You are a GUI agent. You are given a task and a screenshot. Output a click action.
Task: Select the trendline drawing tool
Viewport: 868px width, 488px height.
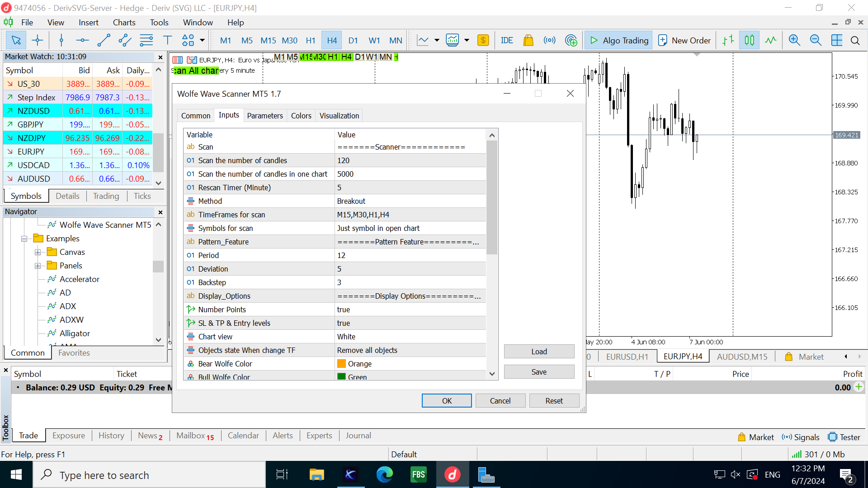pyautogui.click(x=104, y=41)
